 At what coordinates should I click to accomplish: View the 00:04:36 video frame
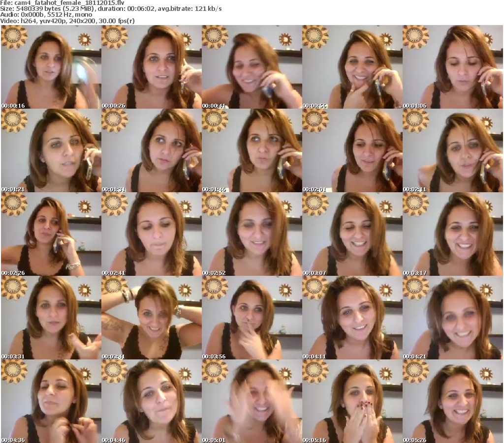51,401
